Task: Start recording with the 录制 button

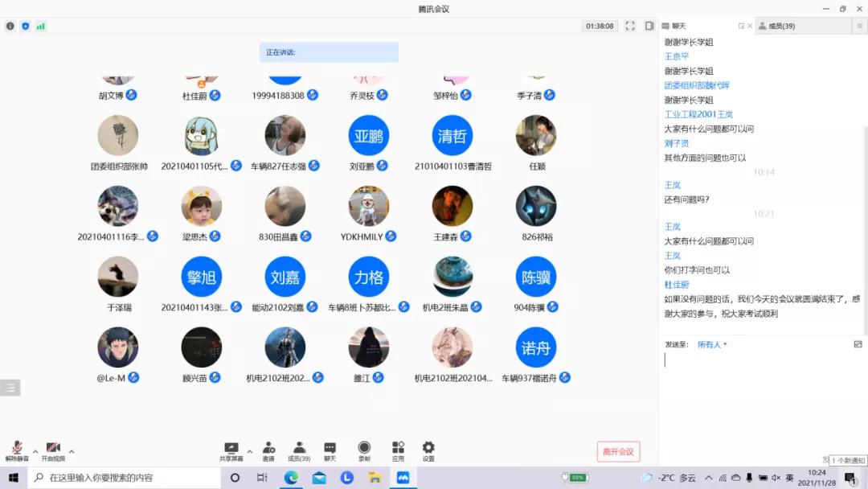Action: click(364, 450)
